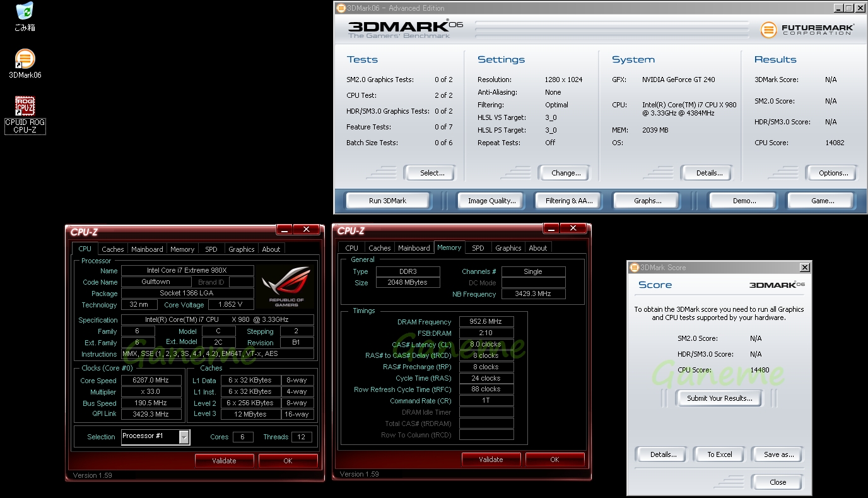Click OK in the processor CPU-Z window

pos(288,461)
